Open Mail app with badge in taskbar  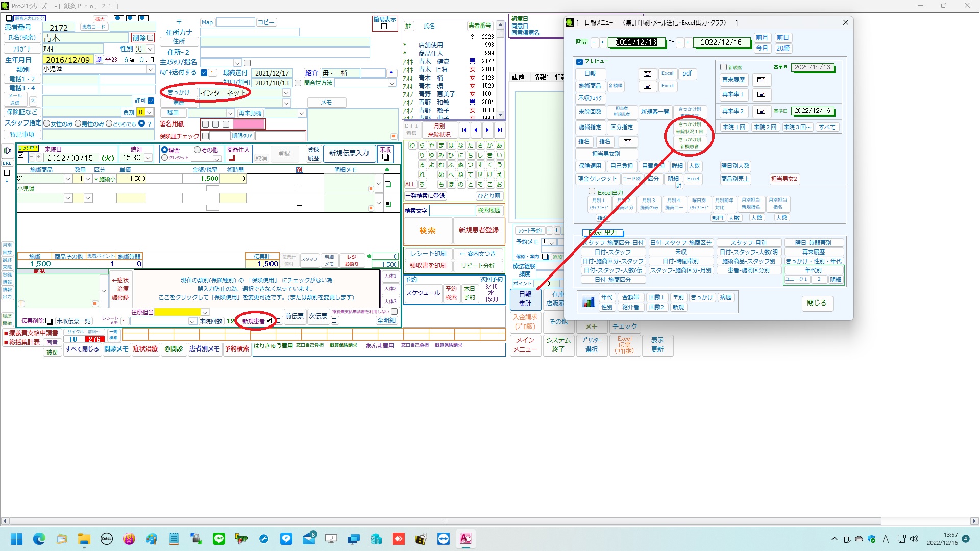(x=309, y=538)
